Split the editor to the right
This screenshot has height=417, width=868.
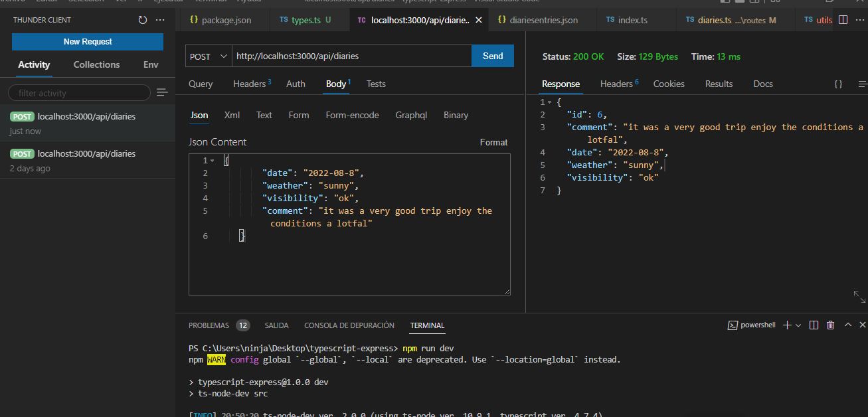pyautogui.click(x=843, y=20)
